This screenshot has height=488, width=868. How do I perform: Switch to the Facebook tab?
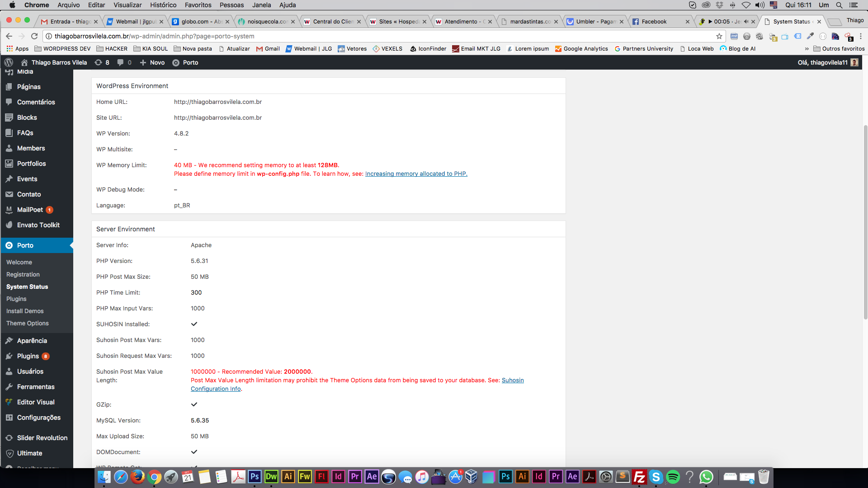point(661,21)
